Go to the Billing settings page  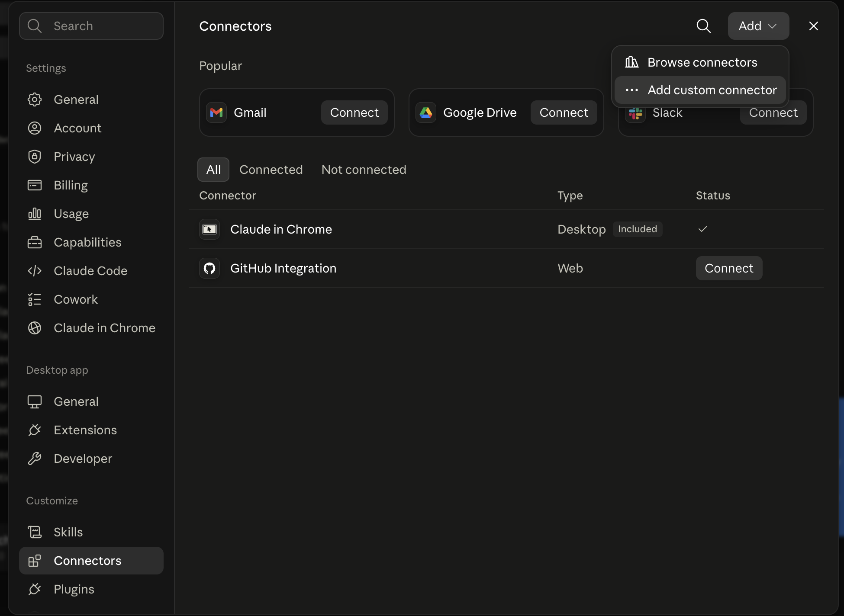tap(91, 185)
